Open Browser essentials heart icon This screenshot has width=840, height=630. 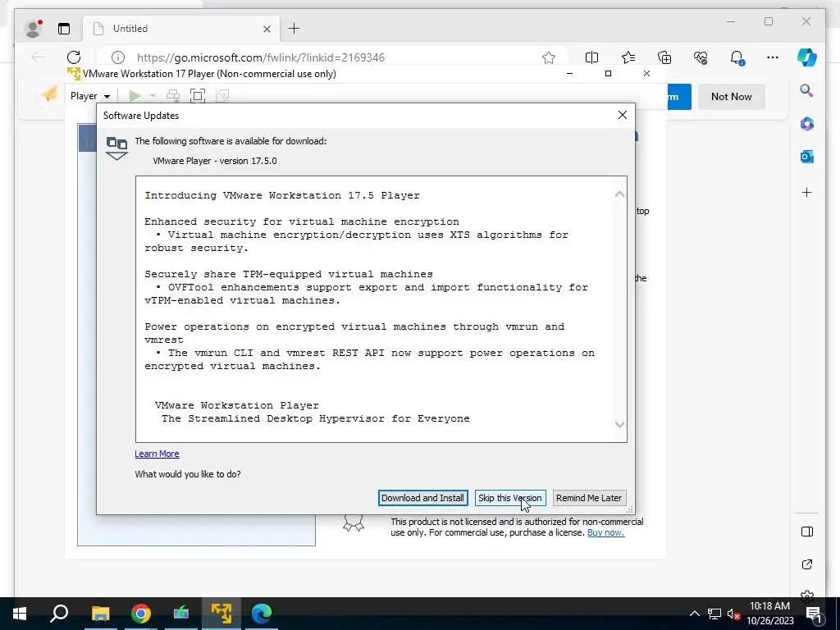[701, 57]
